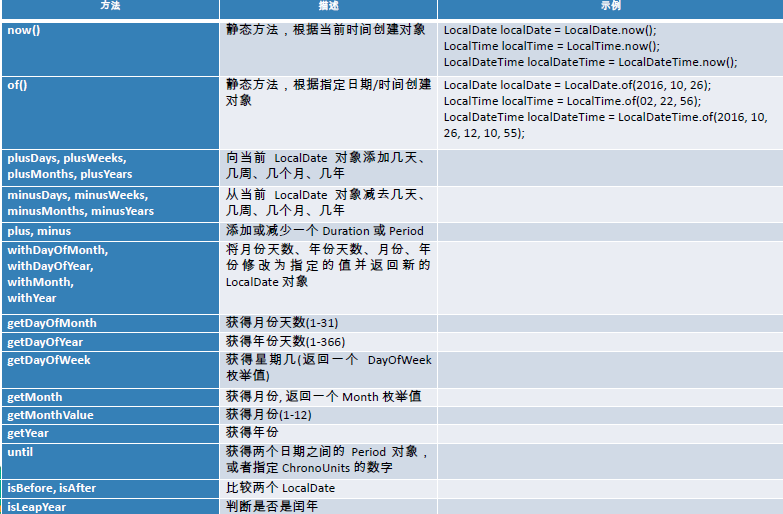This screenshot has width=783, height=514.
Task: Click example LocalDateTime.of(2016, 10, 26, 12, 10, 55)
Action: [x=606, y=125]
